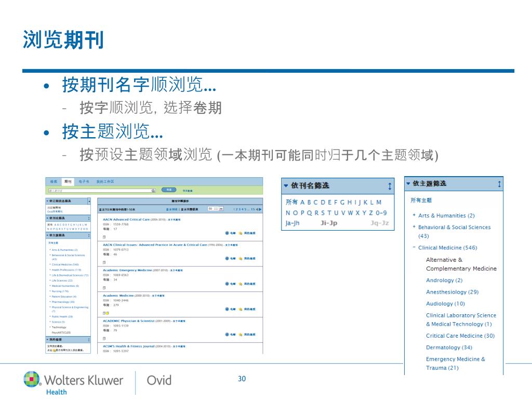Viewport: 532px width, 399px height.
Task: Expand Behavioral & Social Sciences plus sign
Action: [x=414, y=227]
